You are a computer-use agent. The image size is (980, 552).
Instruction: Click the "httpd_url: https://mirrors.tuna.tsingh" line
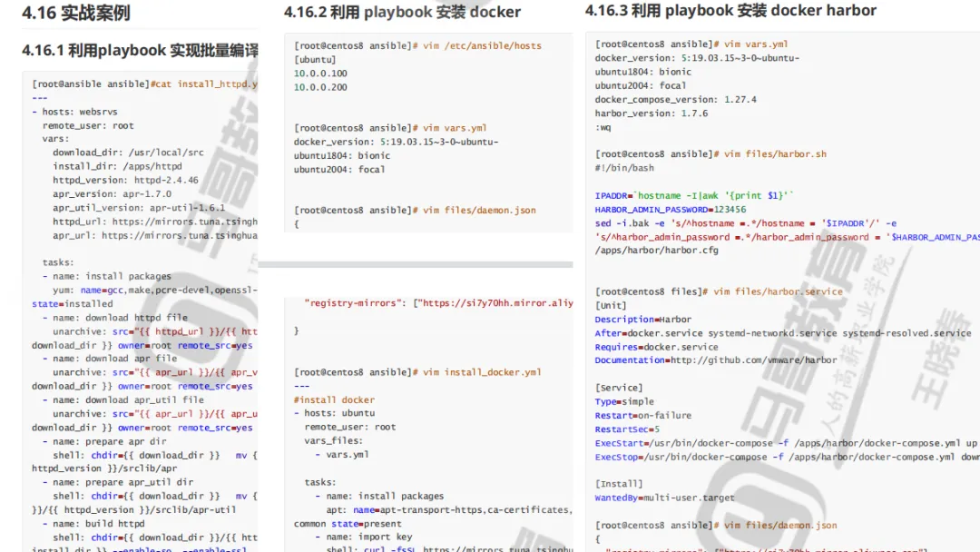(x=155, y=222)
